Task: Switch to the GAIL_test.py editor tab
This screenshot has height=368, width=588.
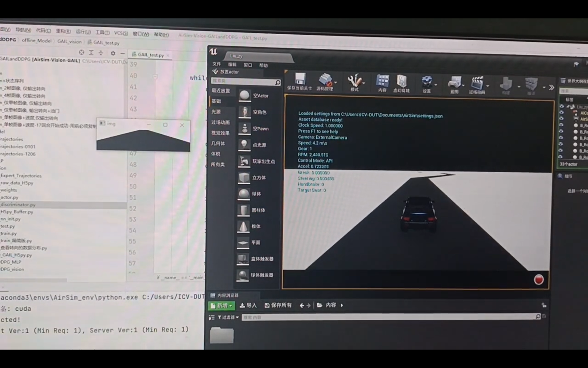Action: click(x=150, y=55)
